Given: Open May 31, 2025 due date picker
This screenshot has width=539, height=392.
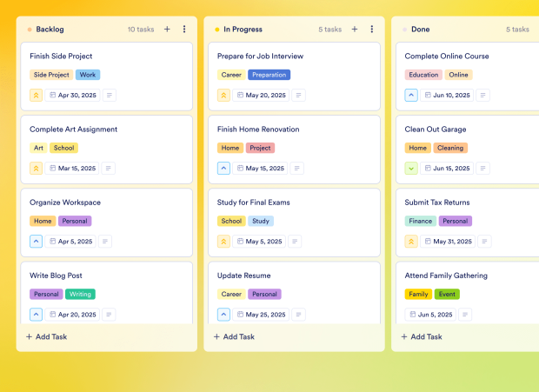Looking at the screenshot, I should tap(448, 242).
